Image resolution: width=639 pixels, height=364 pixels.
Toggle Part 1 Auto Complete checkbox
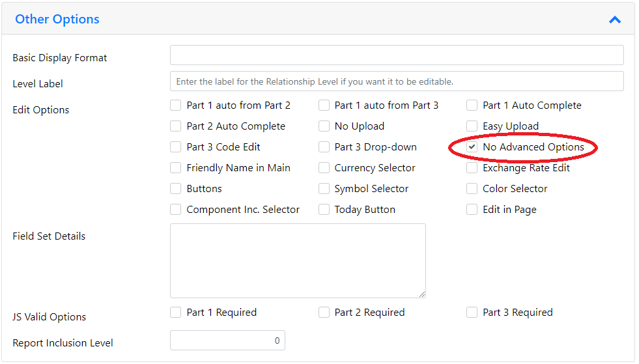tap(472, 105)
